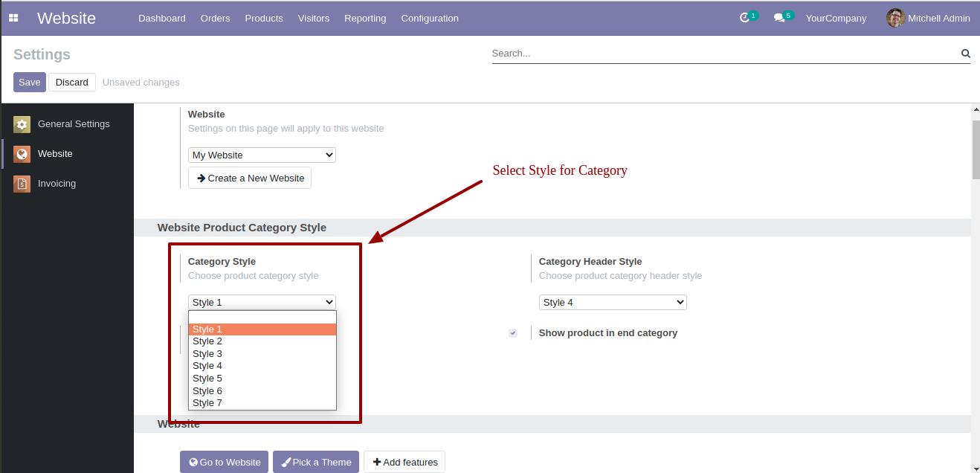
Task: Open Mitchell Admin user menu
Action: 928,18
